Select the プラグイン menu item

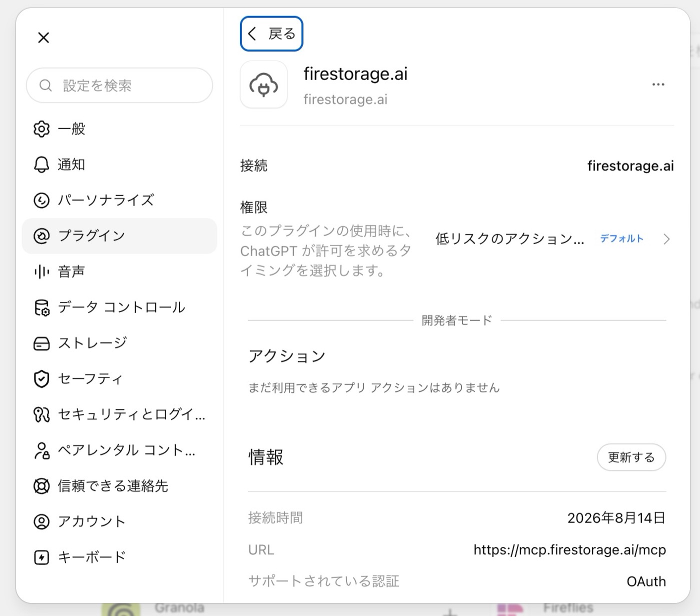[x=119, y=236]
